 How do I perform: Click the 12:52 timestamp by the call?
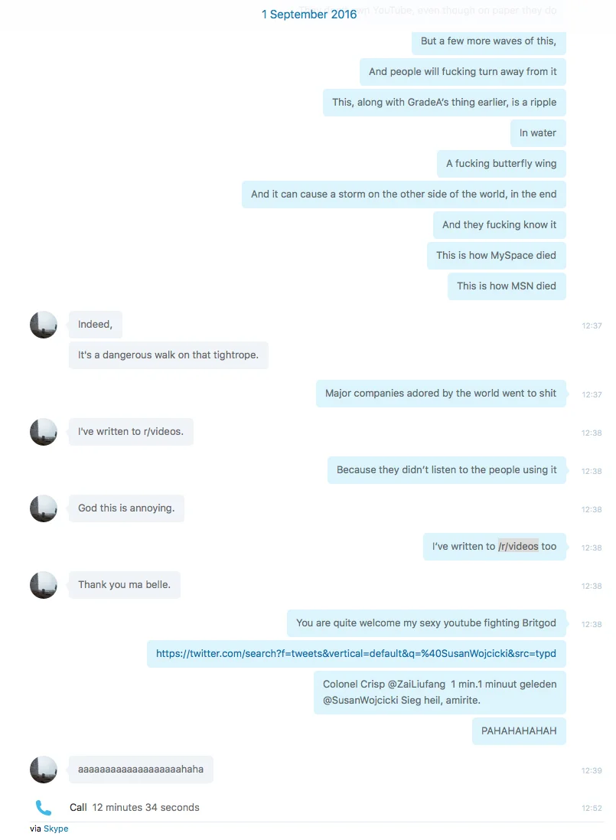592,808
